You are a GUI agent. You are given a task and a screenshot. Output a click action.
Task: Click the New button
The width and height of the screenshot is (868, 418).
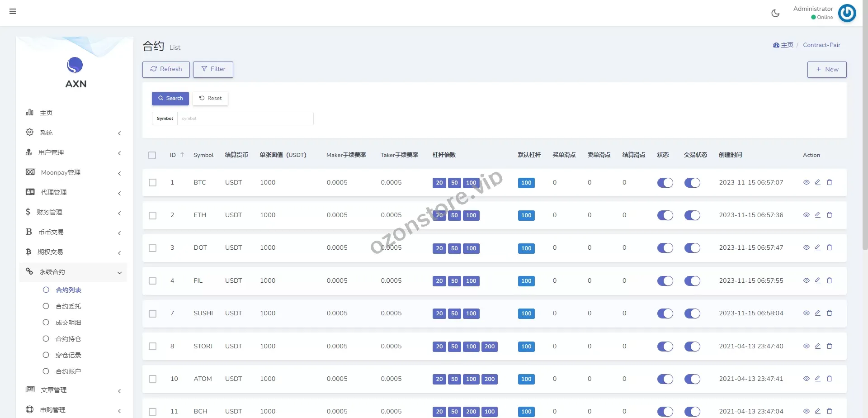click(x=826, y=69)
